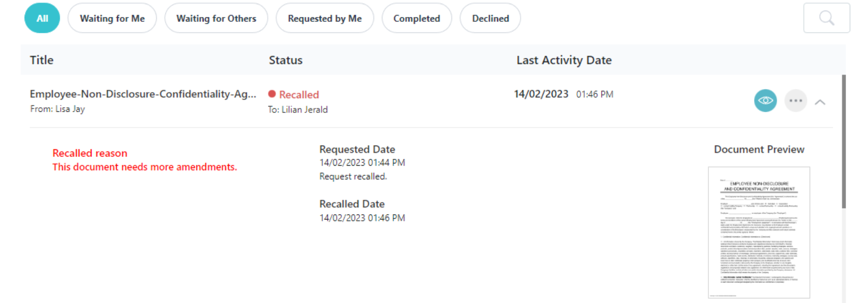Screen dimensions: 868x303
Task: Sort by Title column header
Action: (x=41, y=60)
